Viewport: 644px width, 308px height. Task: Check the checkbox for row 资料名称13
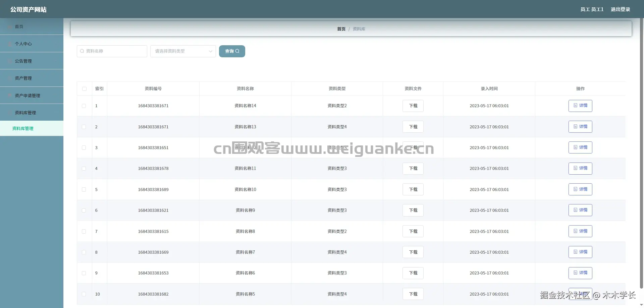tap(84, 127)
